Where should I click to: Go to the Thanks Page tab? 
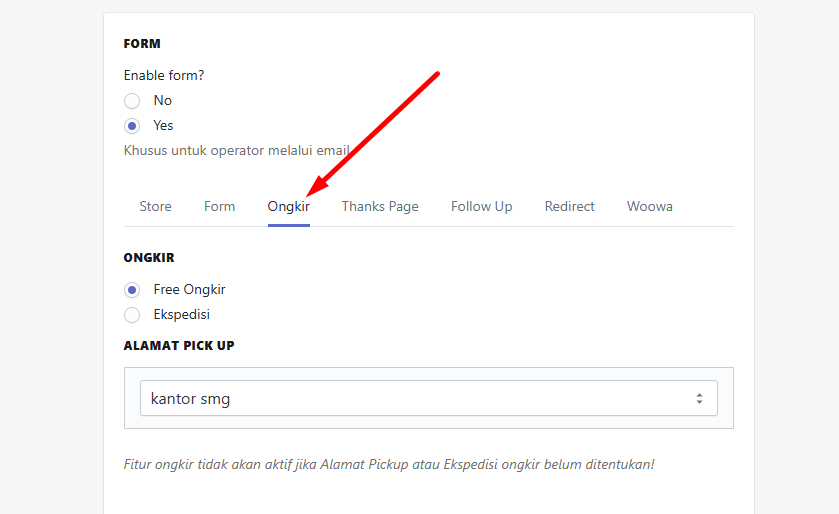click(x=380, y=206)
